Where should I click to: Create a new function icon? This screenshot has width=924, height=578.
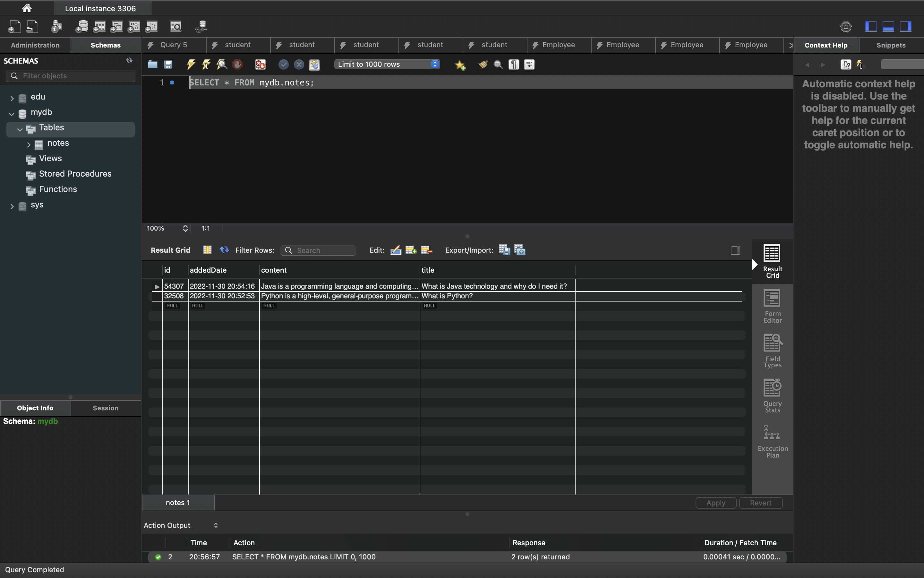[x=151, y=26]
